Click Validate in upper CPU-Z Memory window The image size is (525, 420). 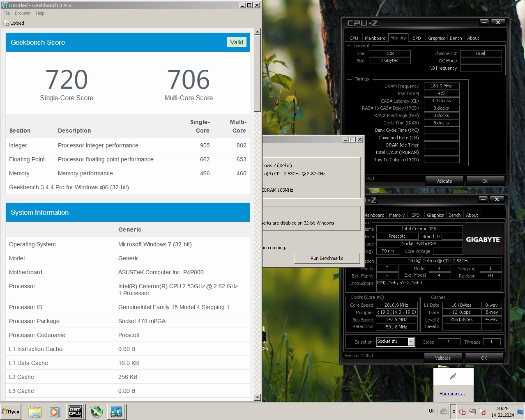pyautogui.click(x=444, y=181)
